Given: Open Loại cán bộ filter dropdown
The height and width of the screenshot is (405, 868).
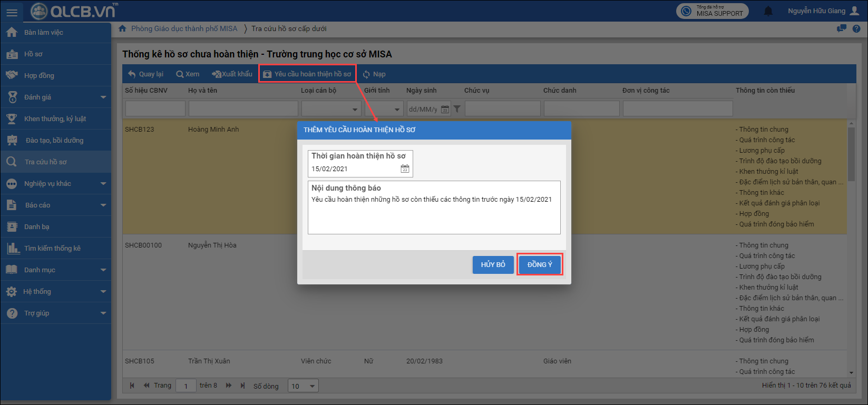Looking at the screenshot, I should click(331, 109).
